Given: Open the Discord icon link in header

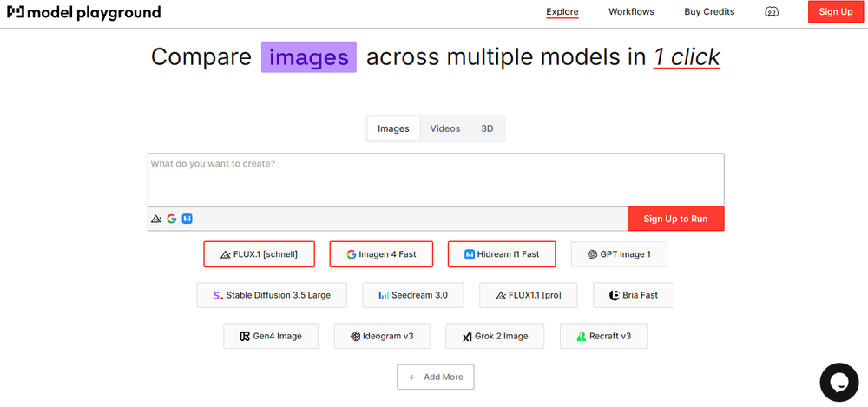Looking at the screenshot, I should click(772, 12).
